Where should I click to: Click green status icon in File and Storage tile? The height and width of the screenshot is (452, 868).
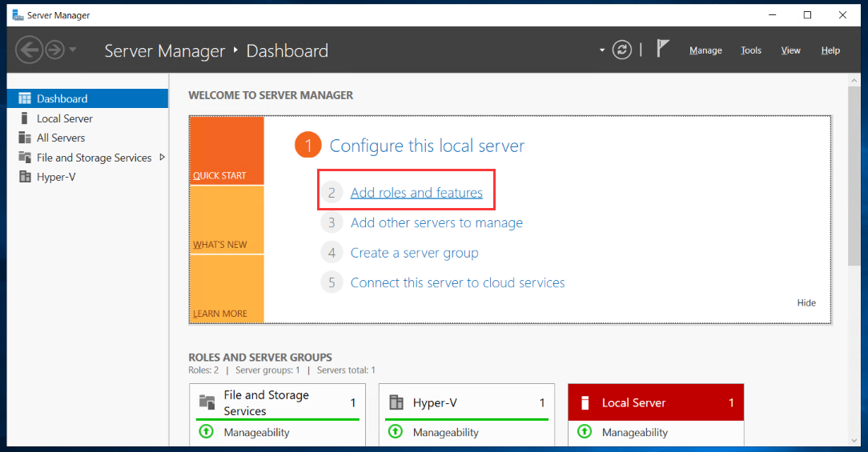point(206,431)
